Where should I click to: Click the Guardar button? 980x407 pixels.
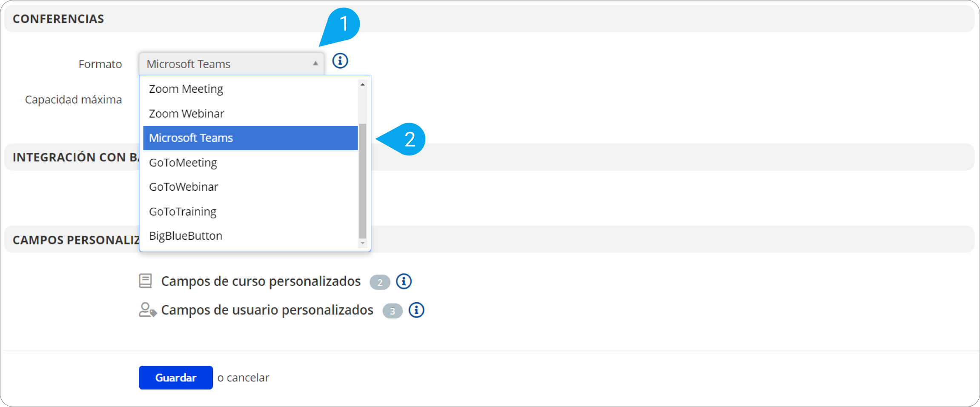(176, 378)
